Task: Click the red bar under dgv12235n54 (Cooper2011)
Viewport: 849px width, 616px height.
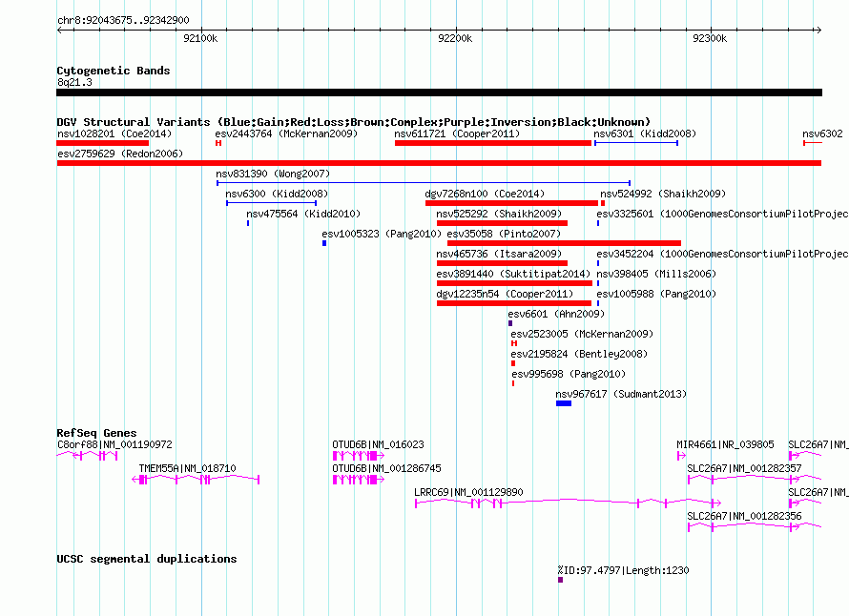Action: pyautogui.click(x=514, y=303)
